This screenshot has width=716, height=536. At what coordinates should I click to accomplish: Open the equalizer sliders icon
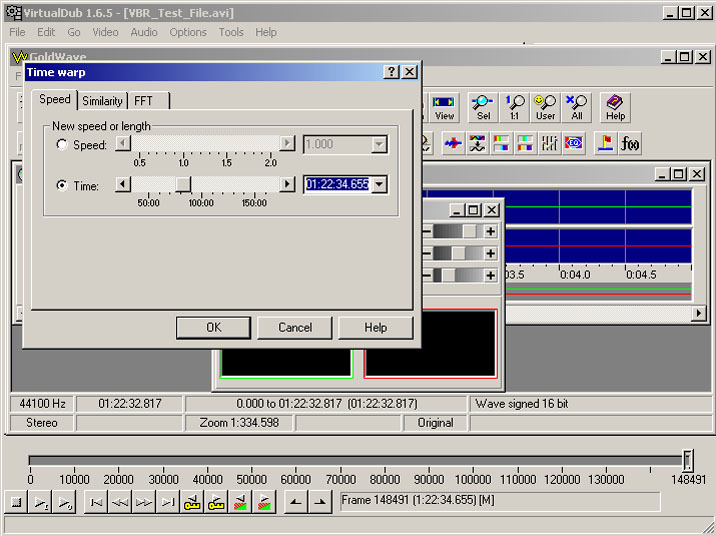point(549,143)
